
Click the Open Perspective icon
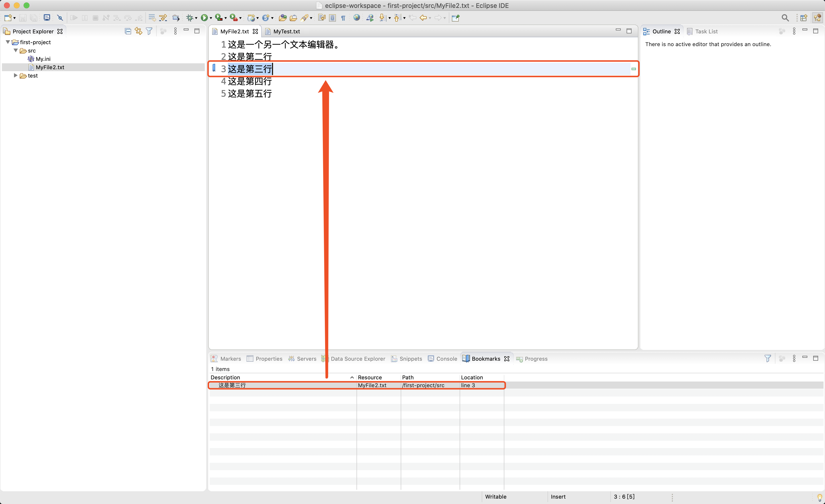(x=804, y=18)
